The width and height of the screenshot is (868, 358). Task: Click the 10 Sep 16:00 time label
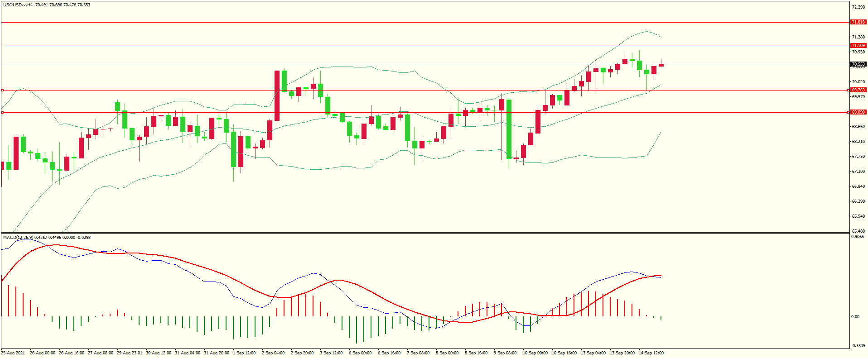pos(564,353)
